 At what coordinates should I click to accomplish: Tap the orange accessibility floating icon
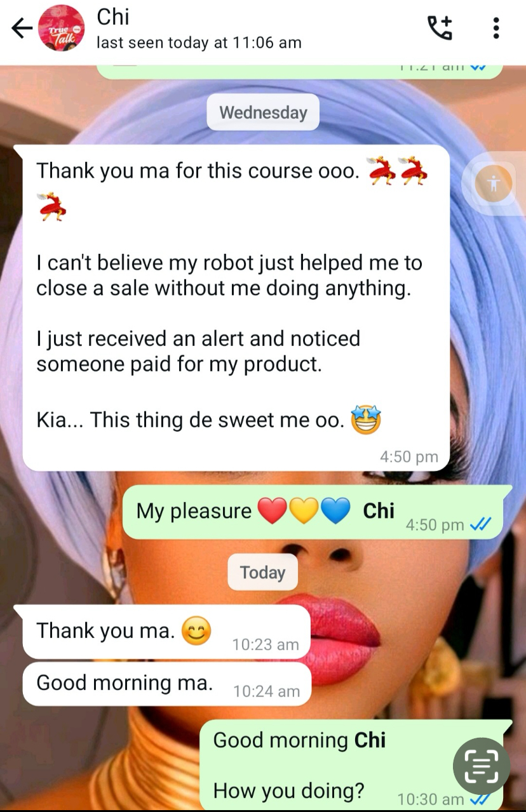click(494, 184)
